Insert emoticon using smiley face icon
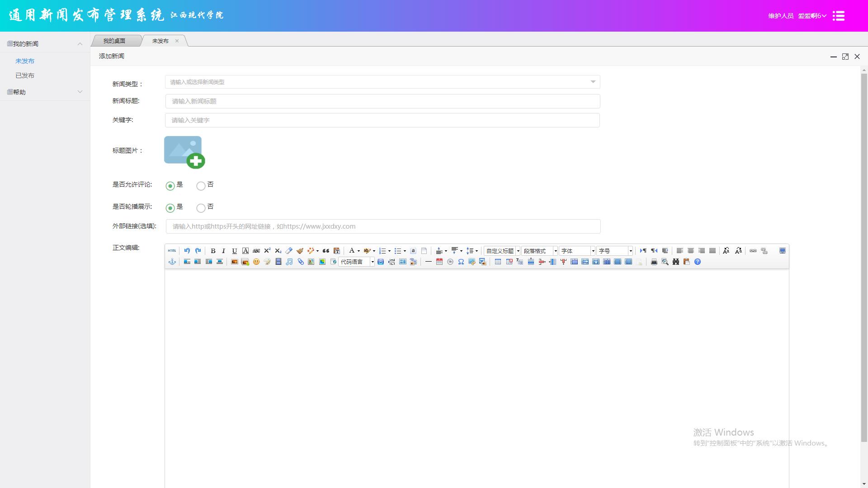Viewport: 868px width, 488px height. click(256, 262)
